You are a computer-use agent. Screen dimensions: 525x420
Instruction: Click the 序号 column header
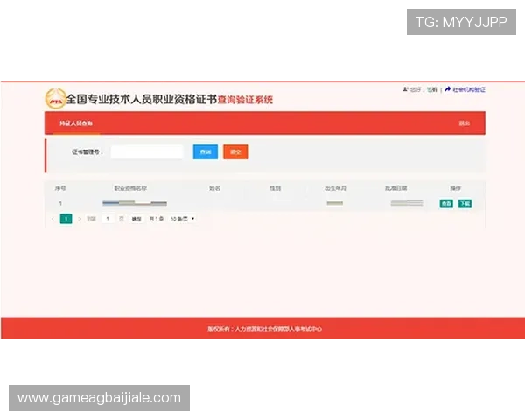pos(60,188)
